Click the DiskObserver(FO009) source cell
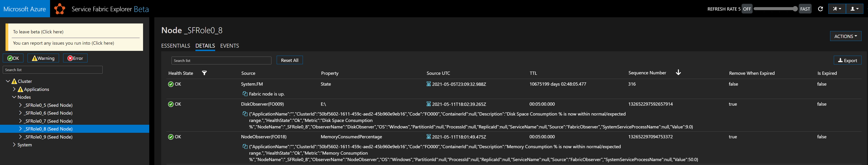Image resolution: width=868 pixels, height=165 pixels. pyautogui.click(x=262, y=104)
